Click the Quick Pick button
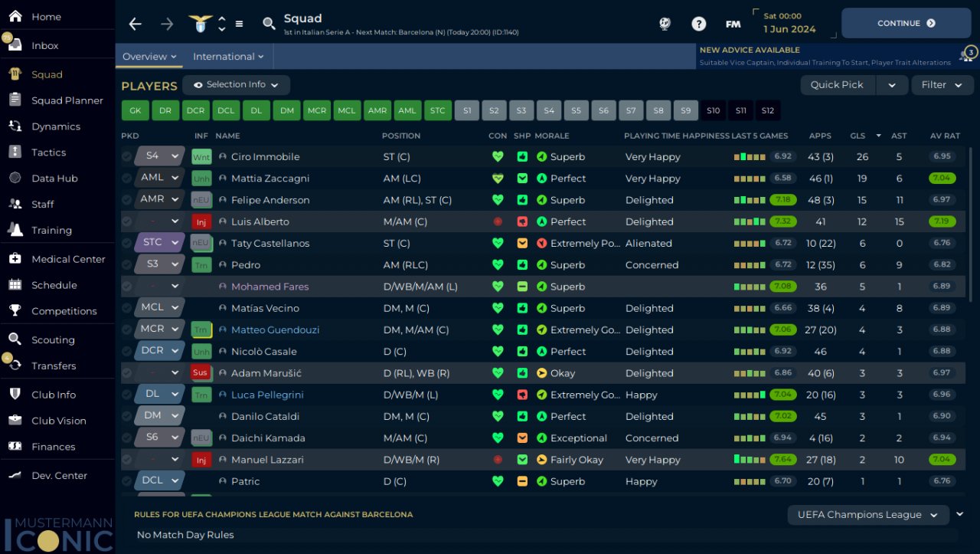This screenshot has height=554, width=980. [x=837, y=85]
